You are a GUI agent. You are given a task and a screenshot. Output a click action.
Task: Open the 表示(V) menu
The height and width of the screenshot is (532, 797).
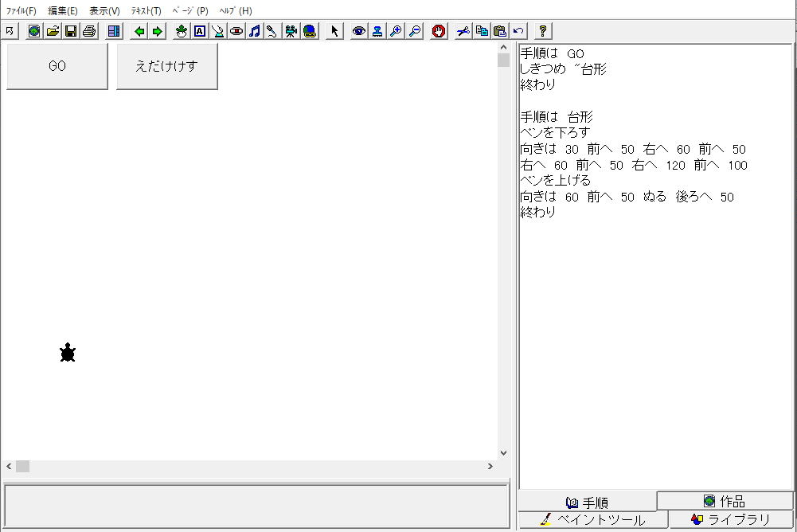coord(104,11)
